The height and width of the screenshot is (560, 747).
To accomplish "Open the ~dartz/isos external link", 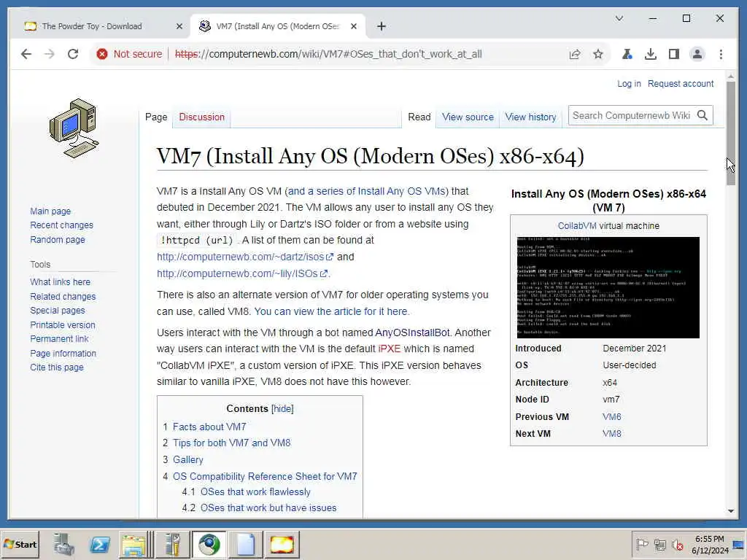I will pyautogui.click(x=245, y=257).
